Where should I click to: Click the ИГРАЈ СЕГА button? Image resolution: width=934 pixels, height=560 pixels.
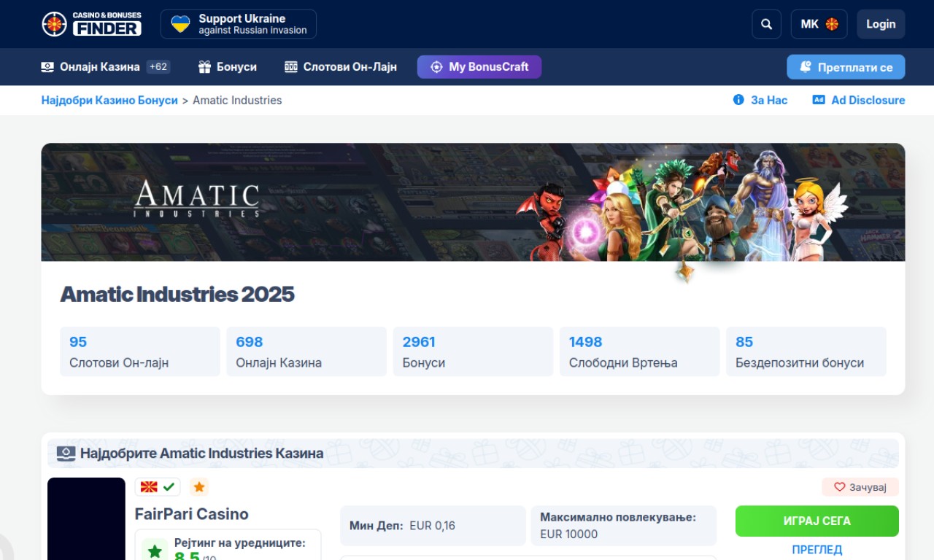817,521
